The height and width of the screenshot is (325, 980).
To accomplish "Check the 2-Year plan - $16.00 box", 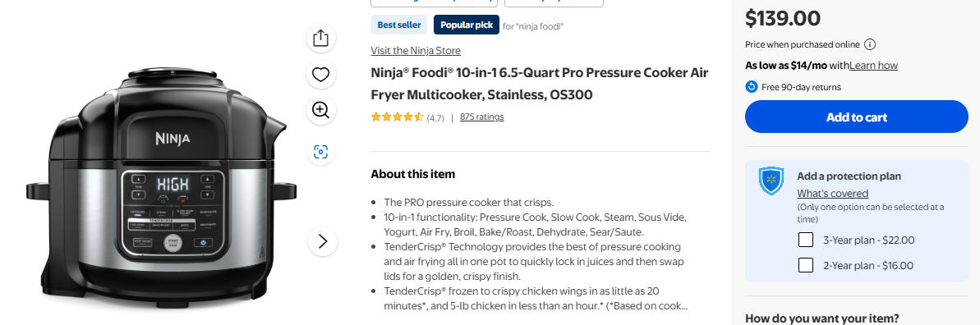I will pos(806,266).
